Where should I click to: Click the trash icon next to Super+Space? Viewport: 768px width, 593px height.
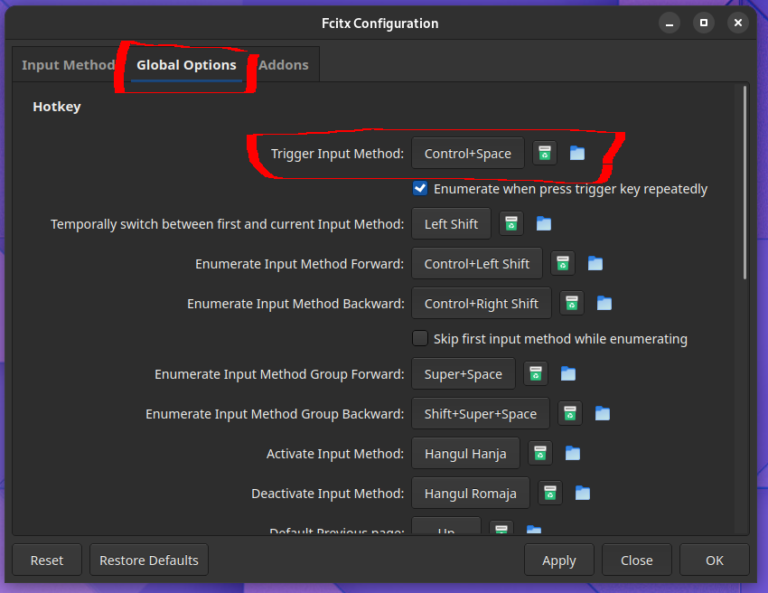pyautogui.click(x=535, y=374)
